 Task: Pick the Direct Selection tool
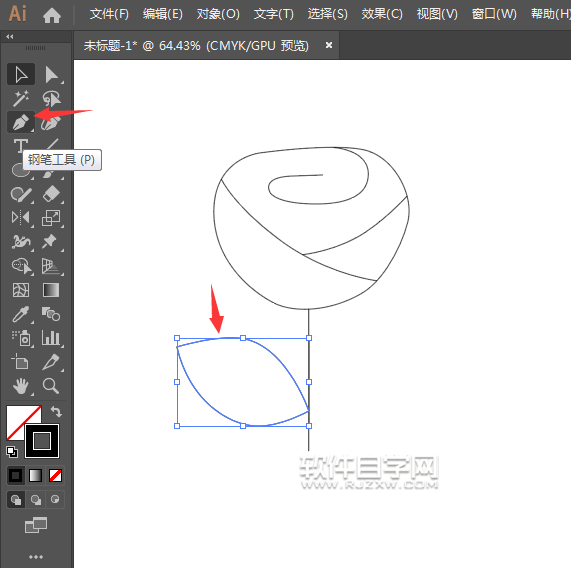[x=51, y=75]
